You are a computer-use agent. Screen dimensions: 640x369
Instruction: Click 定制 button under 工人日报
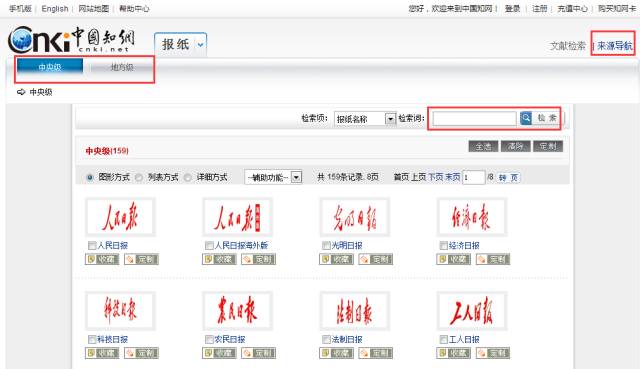(x=493, y=353)
